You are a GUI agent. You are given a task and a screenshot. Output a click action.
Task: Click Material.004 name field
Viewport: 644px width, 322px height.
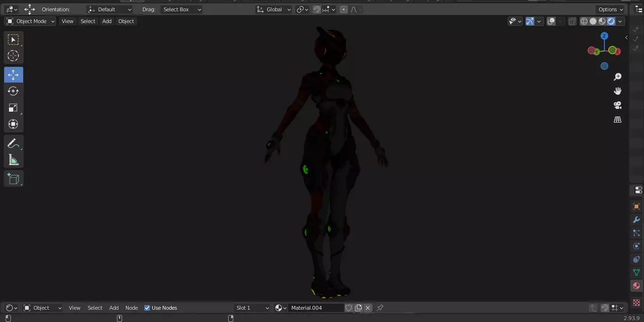(316, 308)
